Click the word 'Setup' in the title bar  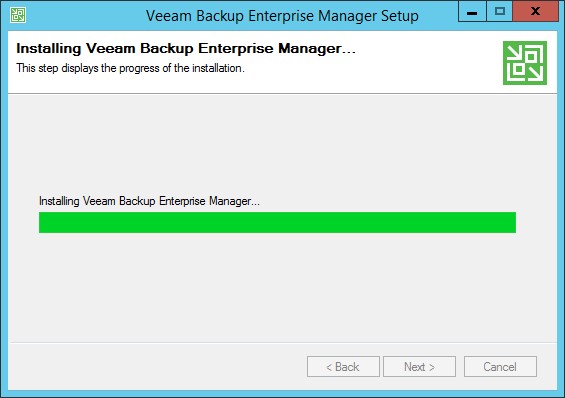pyautogui.click(x=400, y=16)
